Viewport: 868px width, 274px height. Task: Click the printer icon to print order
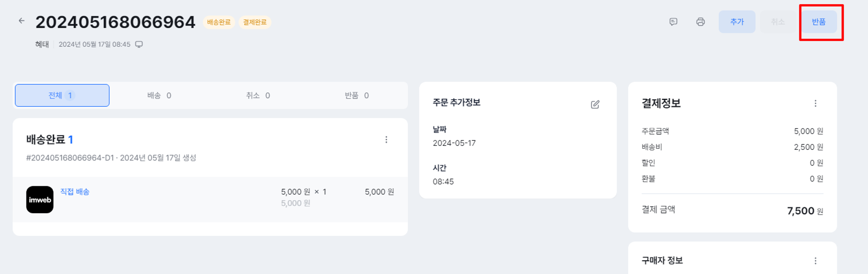tap(700, 22)
